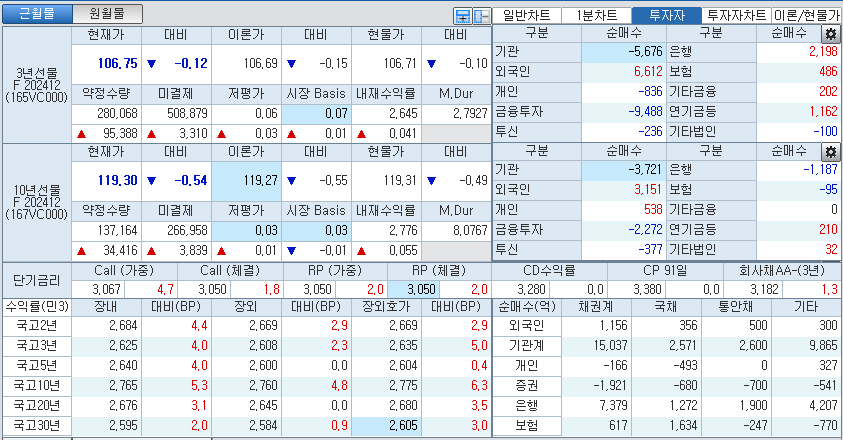Click 국고10년 장내 yield 2.765
The height and width of the screenshot is (440, 843).
(106, 386)
